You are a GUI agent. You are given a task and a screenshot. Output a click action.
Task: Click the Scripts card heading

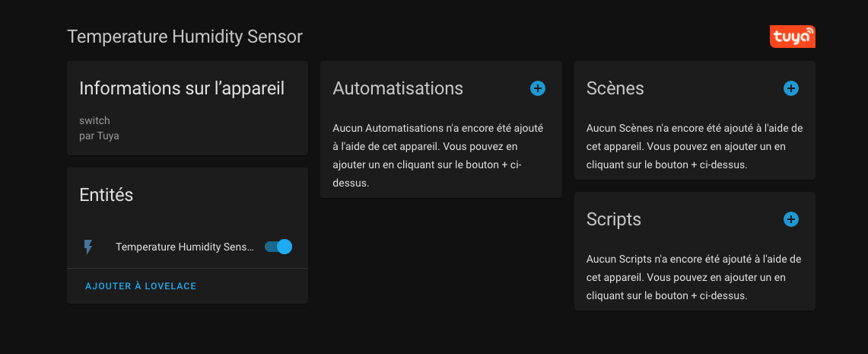click(x=613, y=219)
